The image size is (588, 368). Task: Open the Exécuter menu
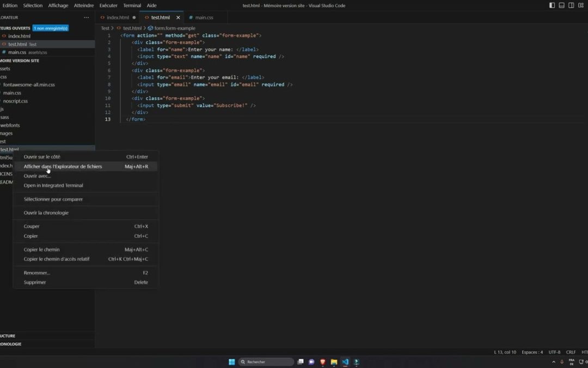[x=108, y=5]
